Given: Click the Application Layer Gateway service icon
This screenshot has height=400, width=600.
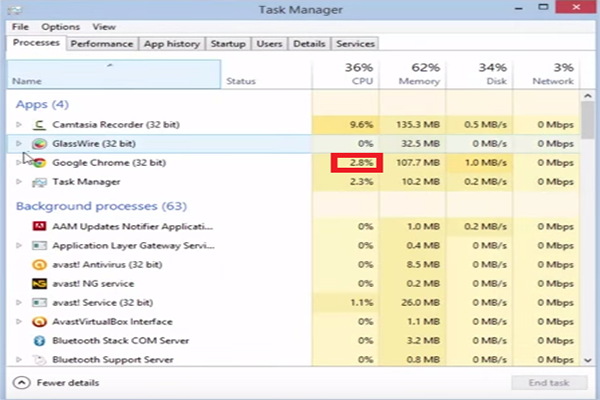Looking at the screenshot, I should 39,246.
